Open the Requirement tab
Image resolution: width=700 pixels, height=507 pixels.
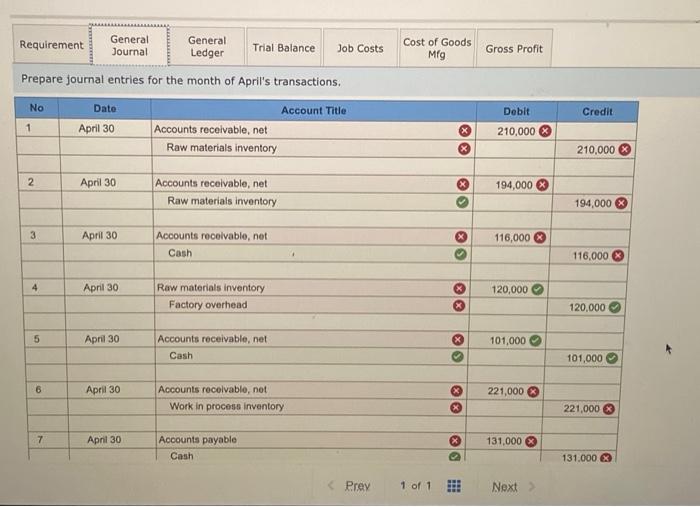pos(51,45)
